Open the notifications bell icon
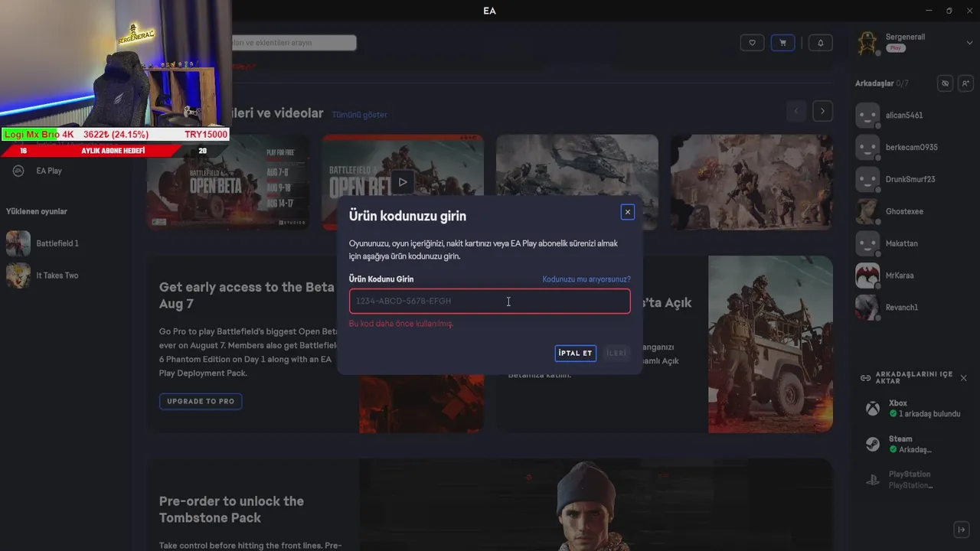The height and width of the screenshot is (551, 980). point(821,43)
